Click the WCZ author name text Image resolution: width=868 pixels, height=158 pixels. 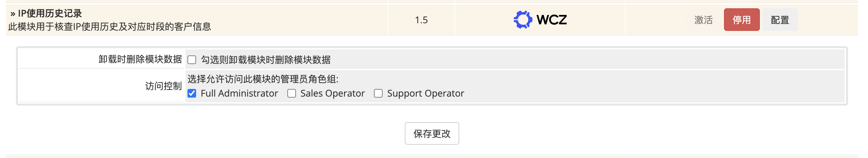551,20
